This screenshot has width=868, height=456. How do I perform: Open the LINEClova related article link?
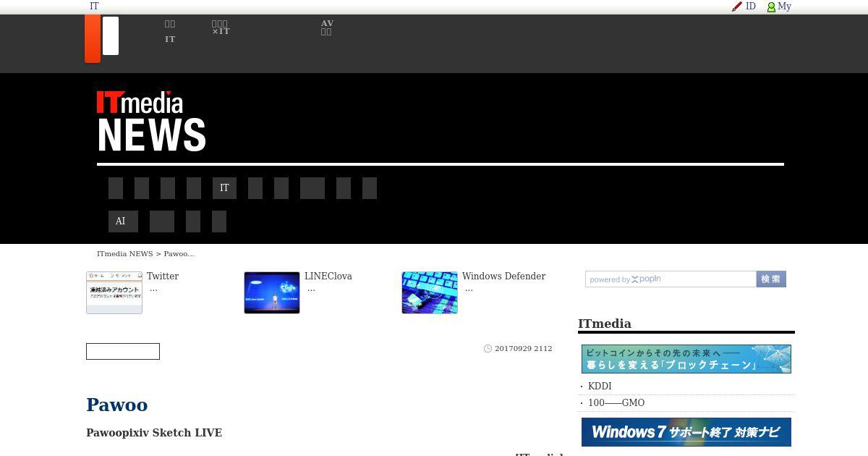coord(328,276)
